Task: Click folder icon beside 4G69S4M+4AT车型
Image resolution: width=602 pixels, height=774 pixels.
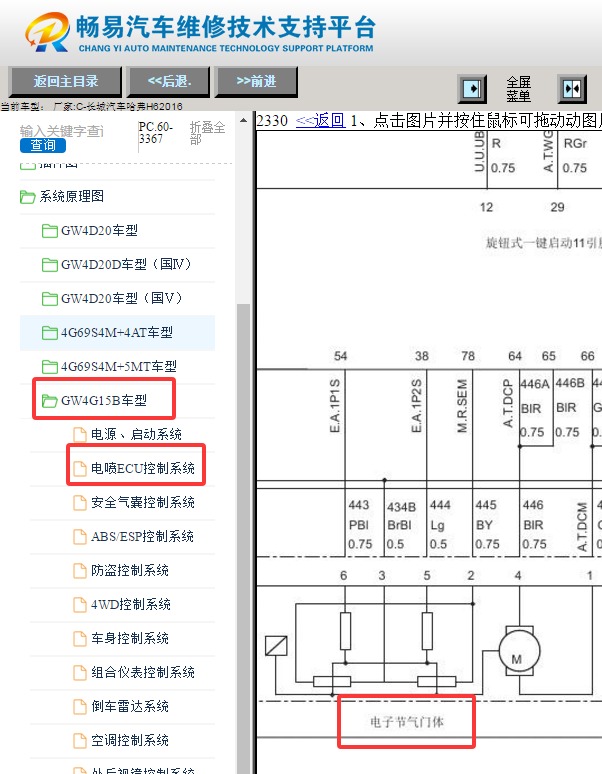Action: 49,333
